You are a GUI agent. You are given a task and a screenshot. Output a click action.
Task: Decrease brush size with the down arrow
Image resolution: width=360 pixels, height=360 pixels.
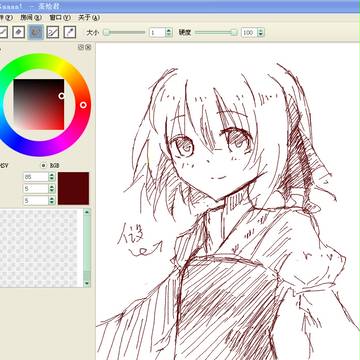click(x=169, y=35)
